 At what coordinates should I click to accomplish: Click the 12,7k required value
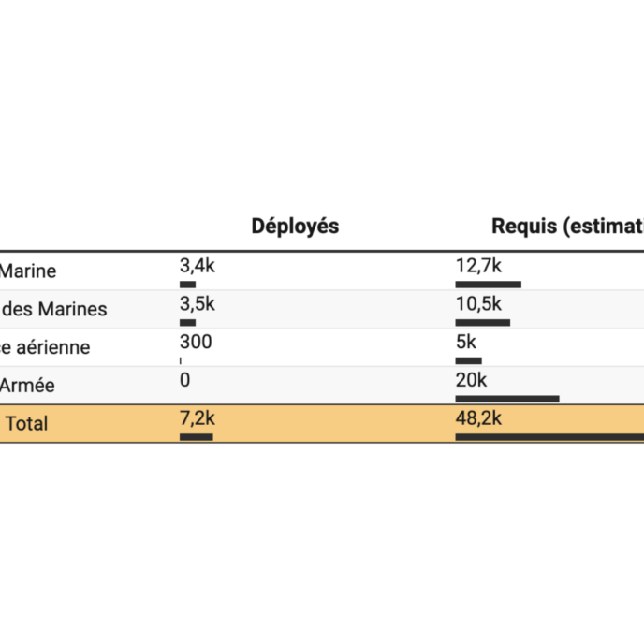[x=479, y=266]
